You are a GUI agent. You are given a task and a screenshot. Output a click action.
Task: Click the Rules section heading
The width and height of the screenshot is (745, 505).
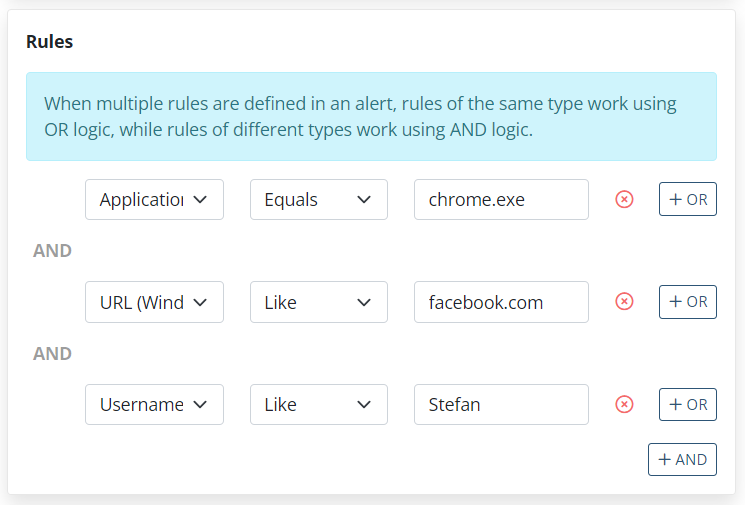[x=50, y=42]
